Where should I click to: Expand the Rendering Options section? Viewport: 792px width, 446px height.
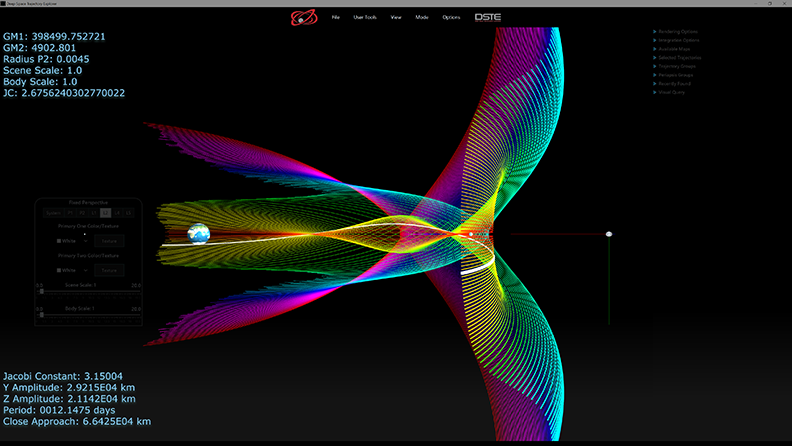[676, 32]
